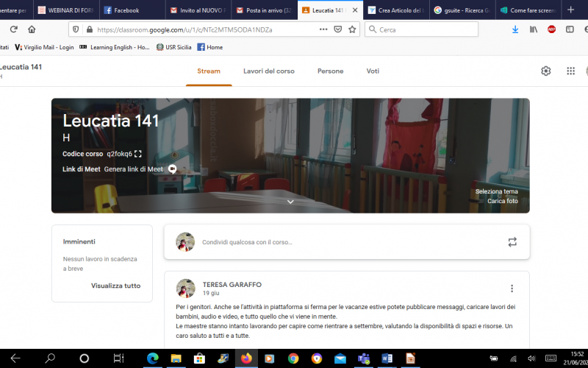This screenshot has height=368, width=588.
Task: Switch to Posta in arrivo browser tab
Action: 265,10
